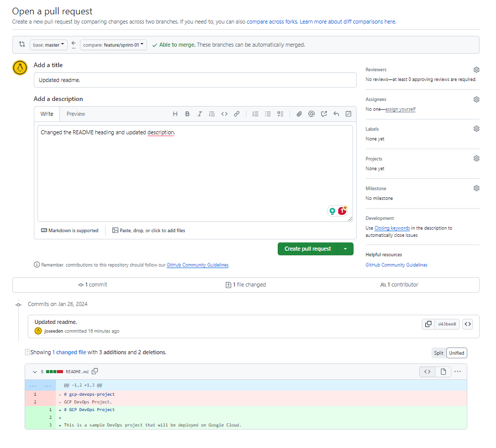The image size is (496, 448).
Task: Copy full SHA for commit d43bee8
Action: tap(428, 324)
